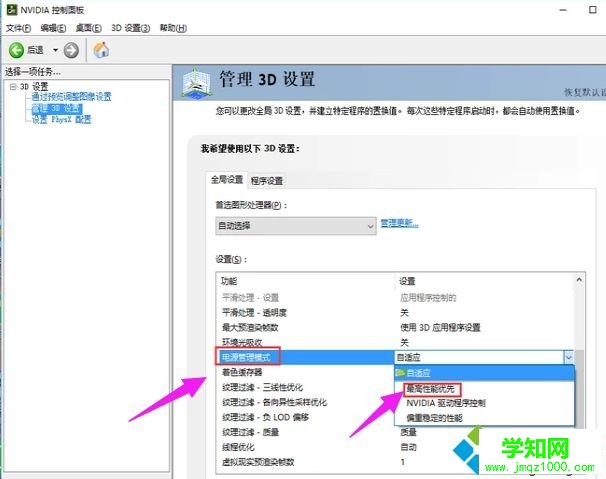Maximize the NVIDIA control panel window
The width and height of the screenshot is (606, 479).
point(592,10)
